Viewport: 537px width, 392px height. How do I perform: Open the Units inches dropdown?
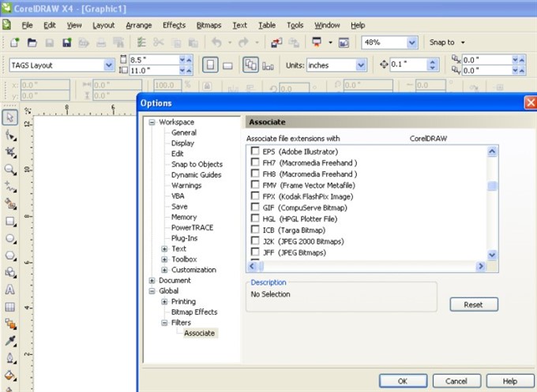pyautogui.click(x=361, y=65)
